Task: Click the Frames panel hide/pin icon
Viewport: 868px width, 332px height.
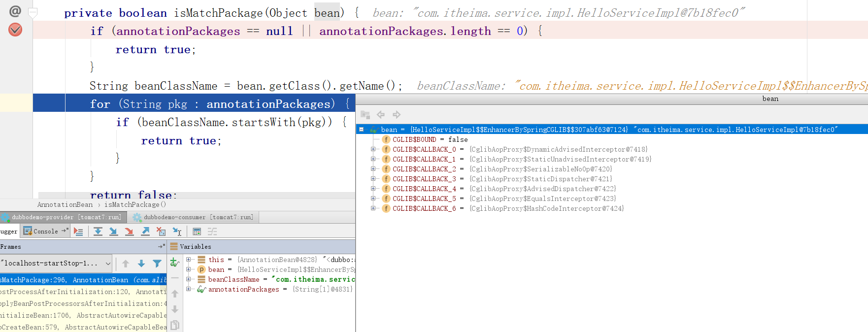Action: 161,246
